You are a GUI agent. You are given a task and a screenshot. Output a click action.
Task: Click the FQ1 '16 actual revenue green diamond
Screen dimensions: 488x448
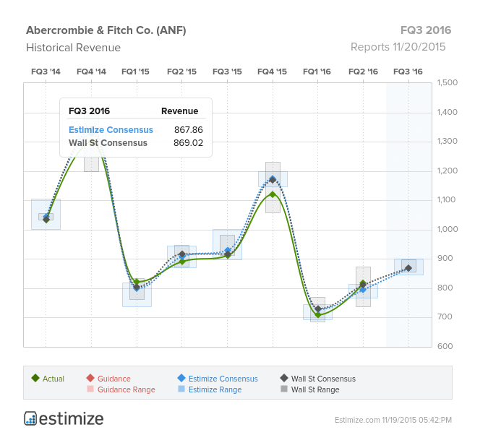point(318,315)
